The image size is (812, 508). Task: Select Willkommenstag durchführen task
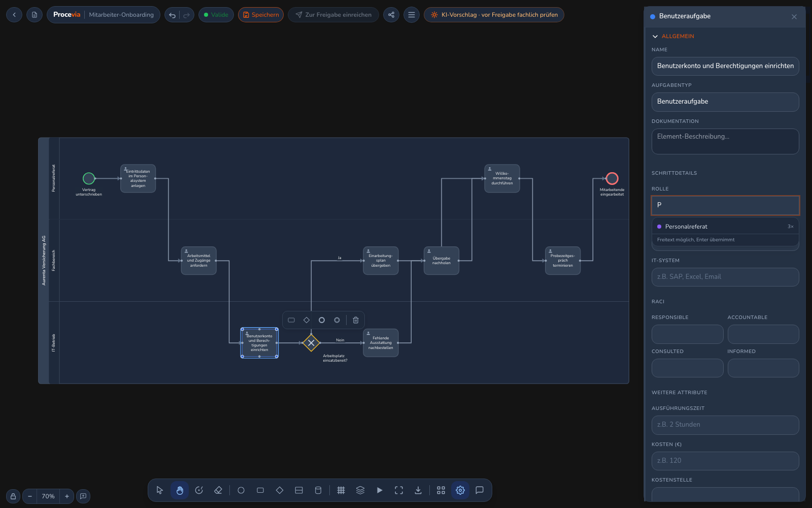point(502,178)
